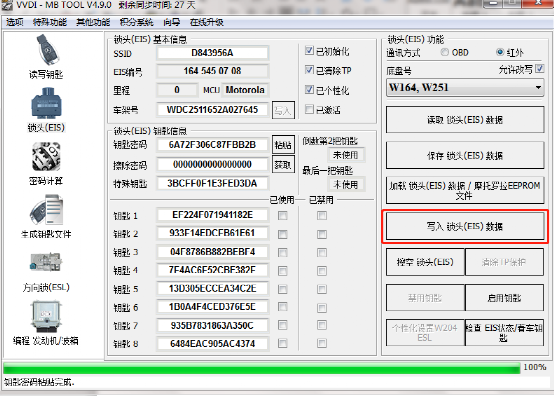Click the 读取 锁头(EIS) 数据 button

click(x=465, y=120)
